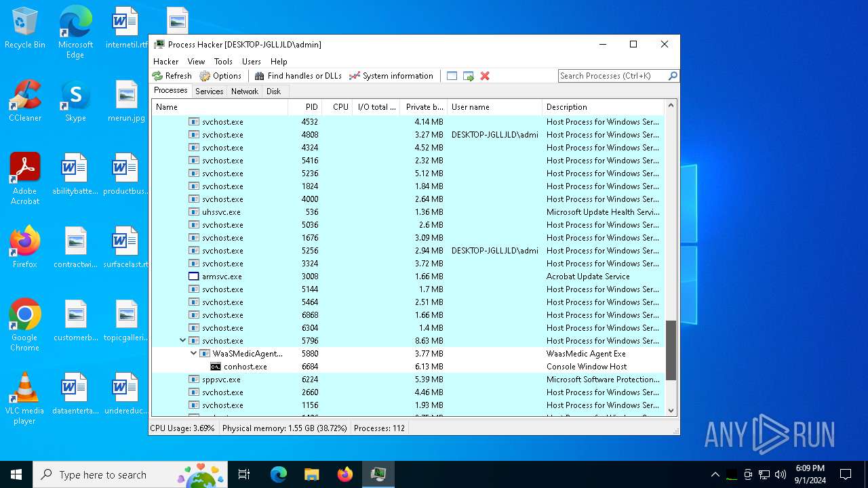Screen dimensions: 868x488
Task: Click the Process Hacker taskbar button
Action: (x=378, y=474)
